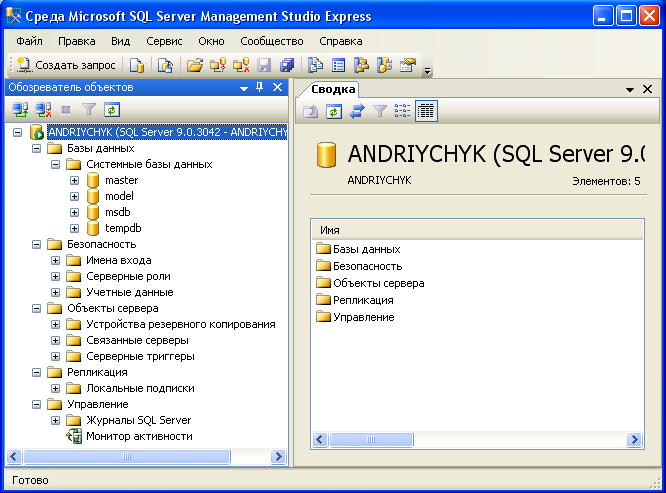Open the Сообщество menu
This screenshot has height=493, width=666.
(x=272, y=41)
